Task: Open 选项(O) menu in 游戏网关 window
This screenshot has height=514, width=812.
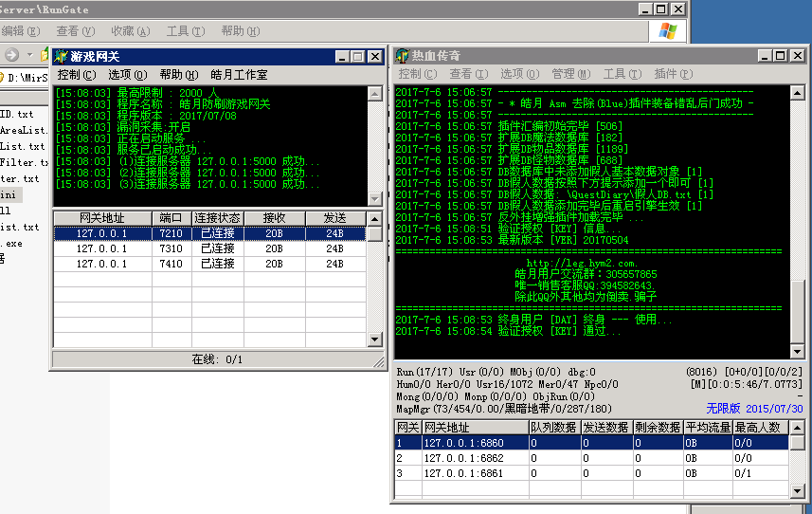Action: pyautogui.click(x=127, y=75)
